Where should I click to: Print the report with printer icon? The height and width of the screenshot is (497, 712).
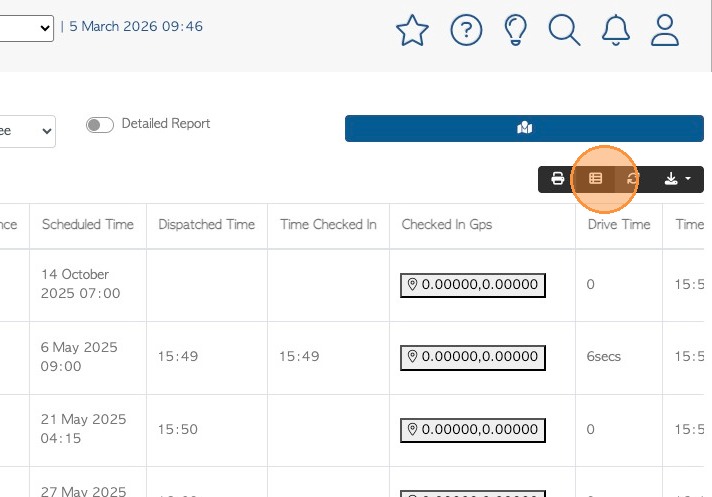[x=558, y=179]
